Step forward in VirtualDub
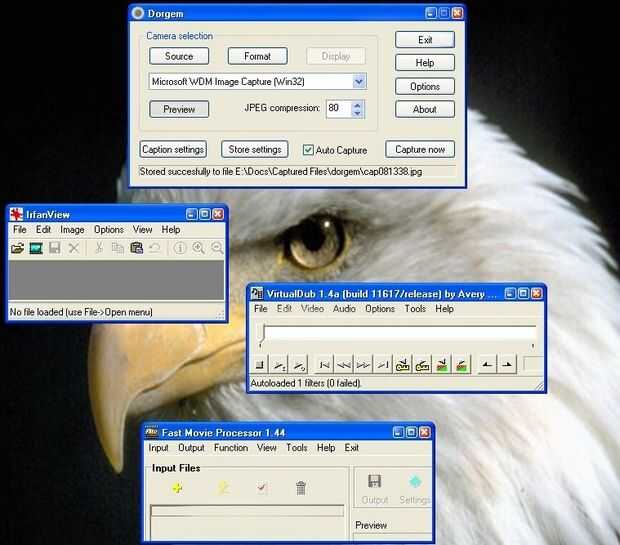This screenshot has height=545, width=620. [x=363, y=365]
